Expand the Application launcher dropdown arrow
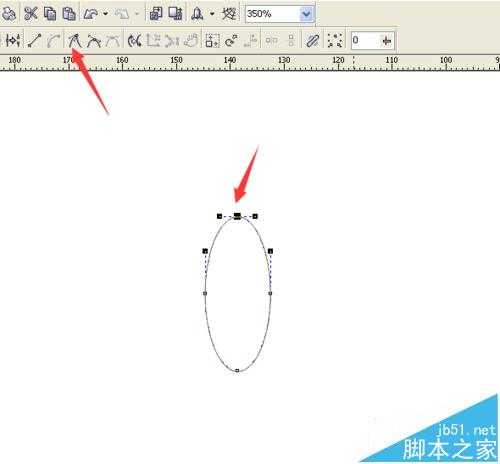The height and width of the screenshot is (464, 500). (x=212, y=14)
